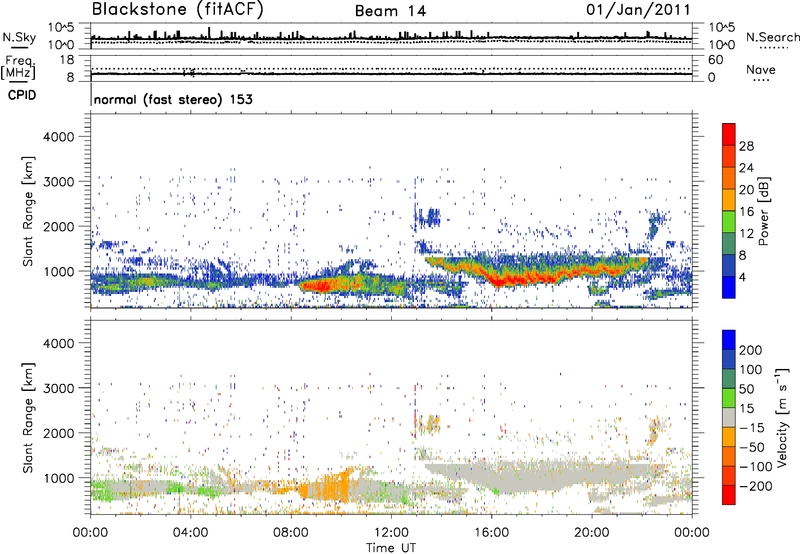Select the 'Beam 14' heading
Viewport: 800px width, 554px height.
point(390,11)
